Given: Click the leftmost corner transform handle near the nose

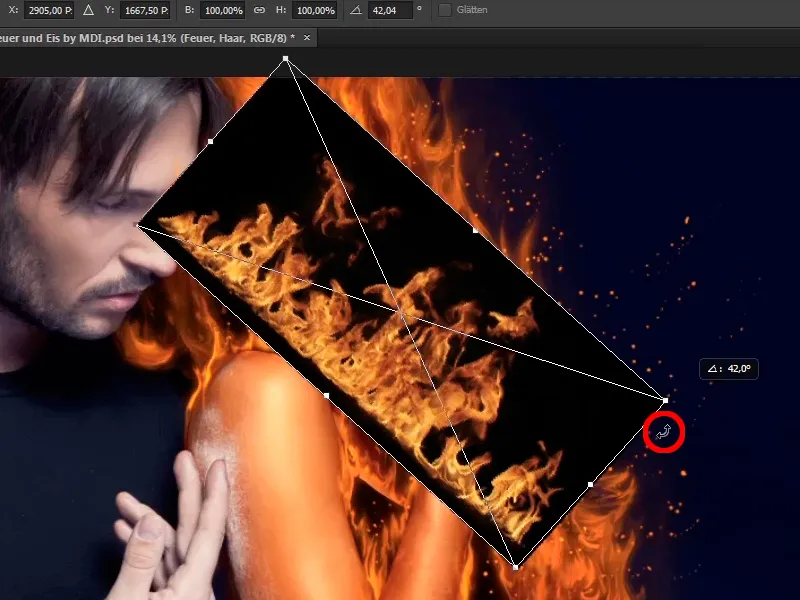Looking at the screenshot, I should click(x=137, y=224).
